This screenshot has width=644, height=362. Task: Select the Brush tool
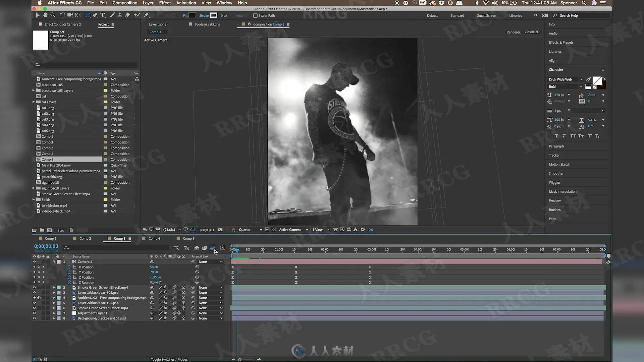point(112,15)
